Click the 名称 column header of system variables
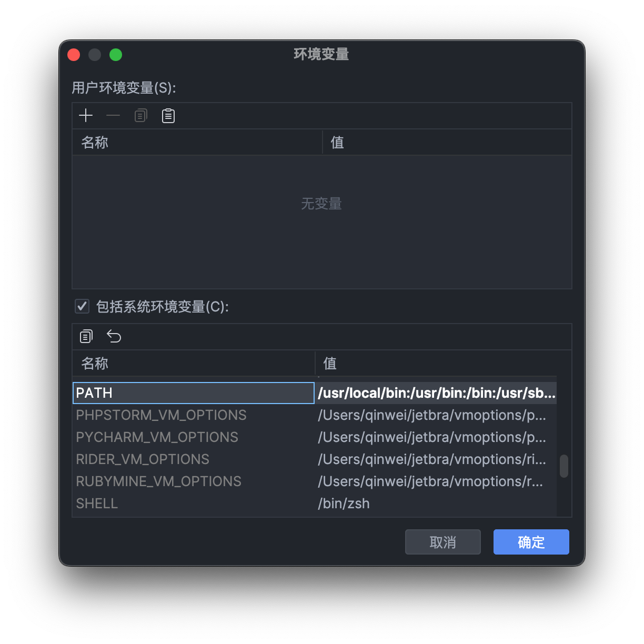 point(95,364)
